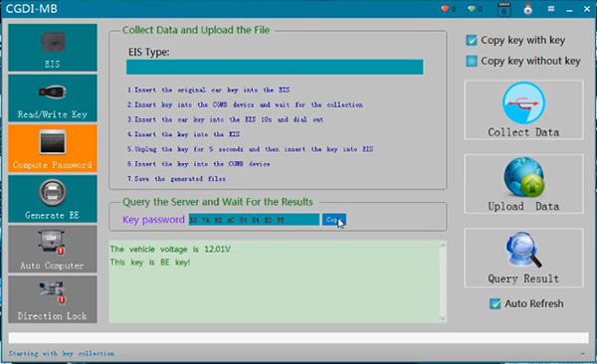Click the "Key password" label
The height and width of the screenshot is (364, 597).
click(x=153, y=220)
